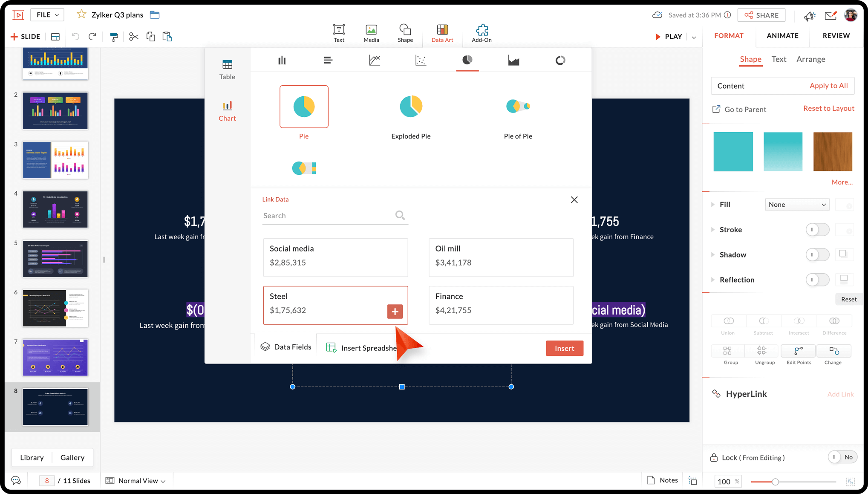868x494 pixels.
Task: Expand the Fill section
Action: point(712,205)
